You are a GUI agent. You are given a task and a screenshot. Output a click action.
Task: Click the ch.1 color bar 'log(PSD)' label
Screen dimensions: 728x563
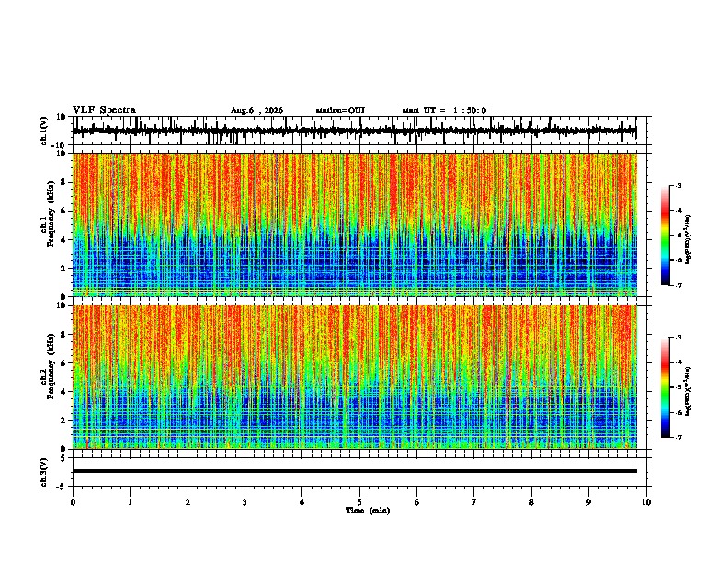pyautogui.click(x=688, y=240)
